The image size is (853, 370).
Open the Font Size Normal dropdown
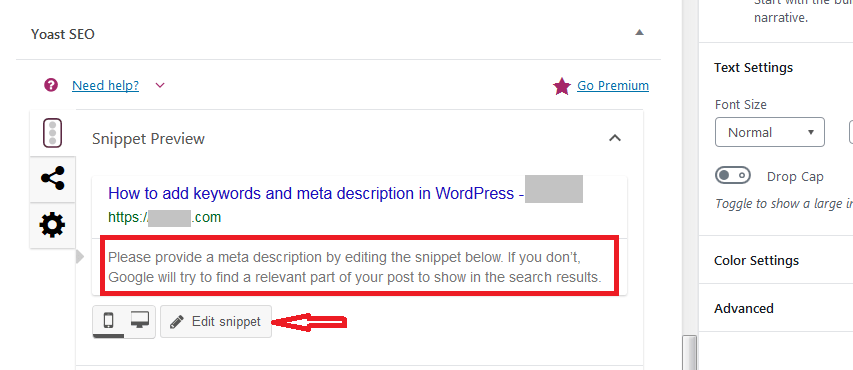coord(770,132)
